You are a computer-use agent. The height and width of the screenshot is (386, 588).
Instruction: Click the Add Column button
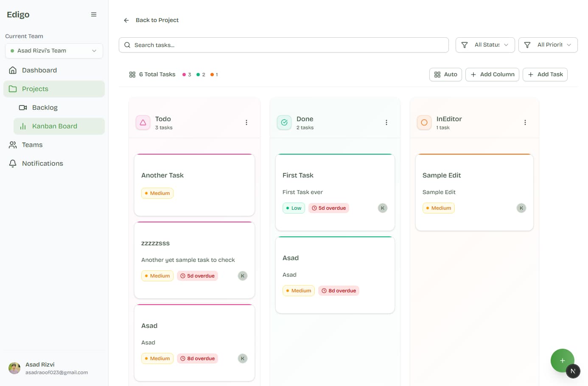(x=492, y=74)
